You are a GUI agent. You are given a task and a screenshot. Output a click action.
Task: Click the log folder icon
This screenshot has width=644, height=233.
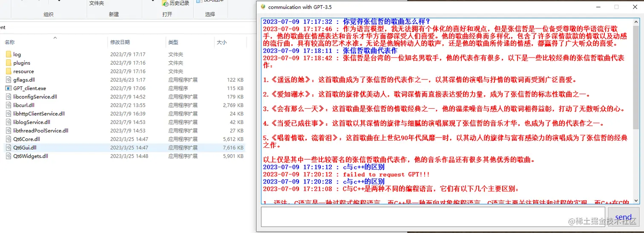(x=9, y=55)
